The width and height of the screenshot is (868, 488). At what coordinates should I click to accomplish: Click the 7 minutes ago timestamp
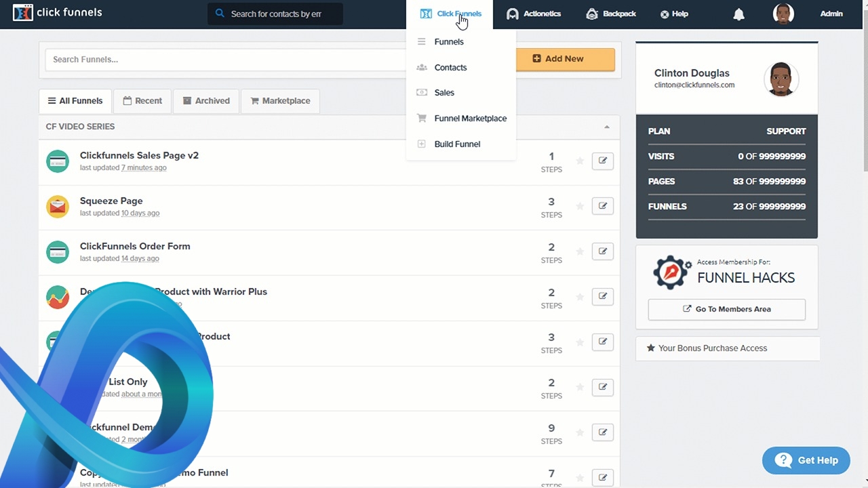144,167
